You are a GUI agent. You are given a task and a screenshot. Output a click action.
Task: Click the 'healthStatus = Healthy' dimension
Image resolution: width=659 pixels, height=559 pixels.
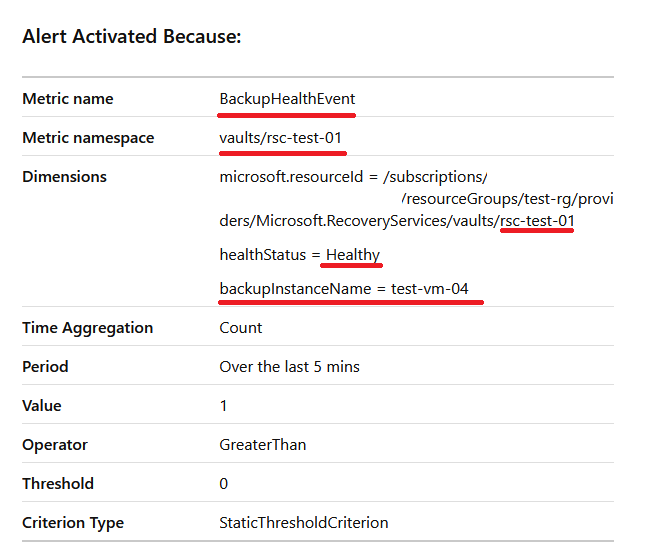[300, 255]
